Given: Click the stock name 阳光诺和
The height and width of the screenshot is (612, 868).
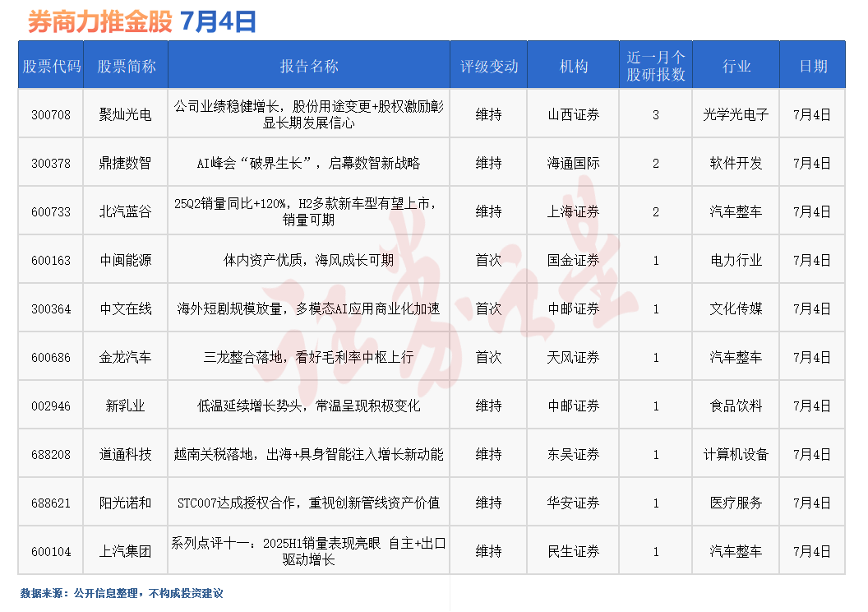Looking at the screenshot, I should tap(126, 503).
